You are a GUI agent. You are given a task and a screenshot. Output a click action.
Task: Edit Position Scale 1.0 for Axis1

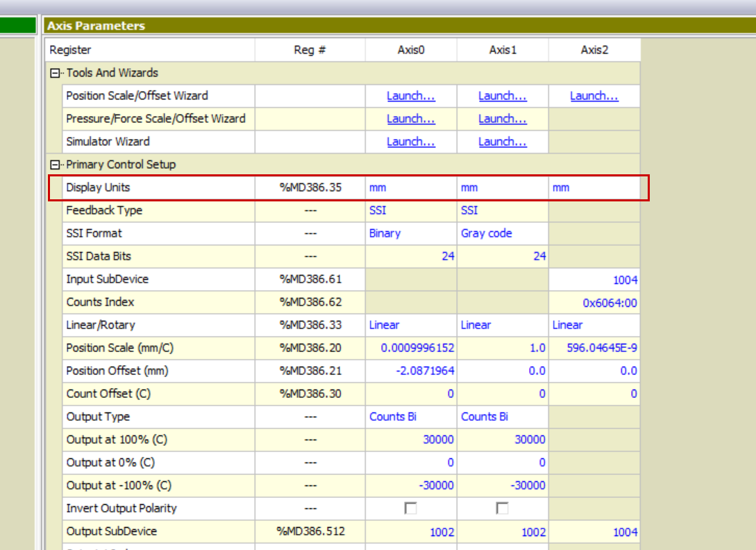click(x=503, y=348)
